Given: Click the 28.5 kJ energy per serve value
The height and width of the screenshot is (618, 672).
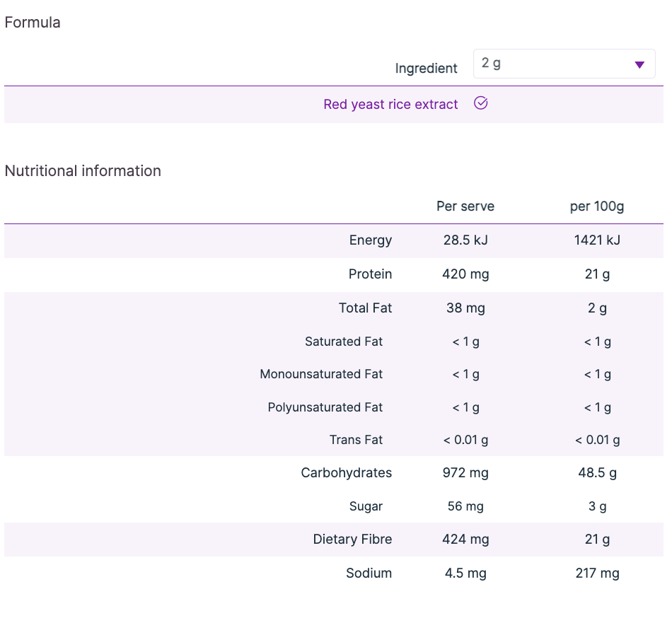Looking at the screenshot, I should pos(465,240).
